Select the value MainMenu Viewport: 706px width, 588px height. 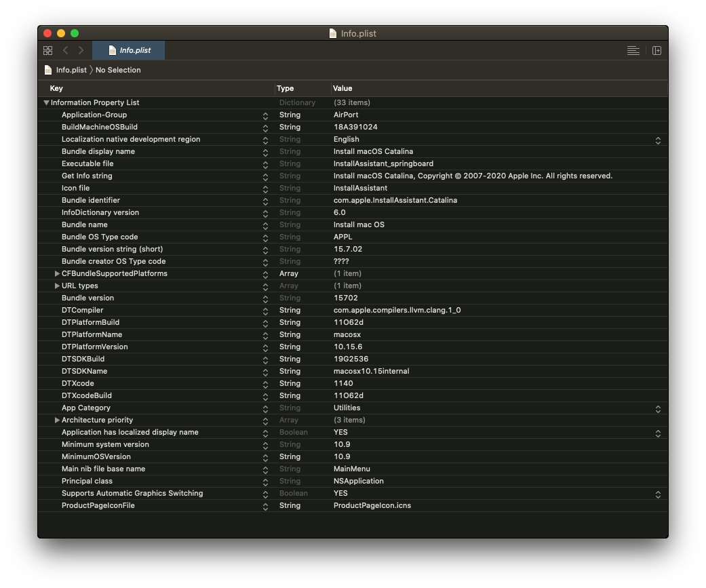coord(352,469)
